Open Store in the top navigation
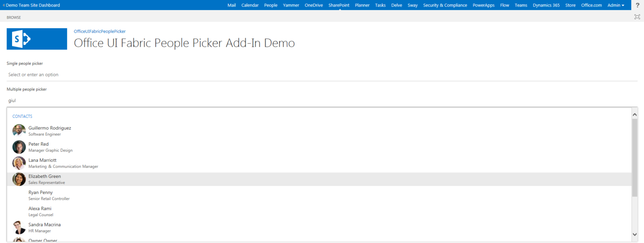This screenshot has height=243, width=644. tap(570, 5)
